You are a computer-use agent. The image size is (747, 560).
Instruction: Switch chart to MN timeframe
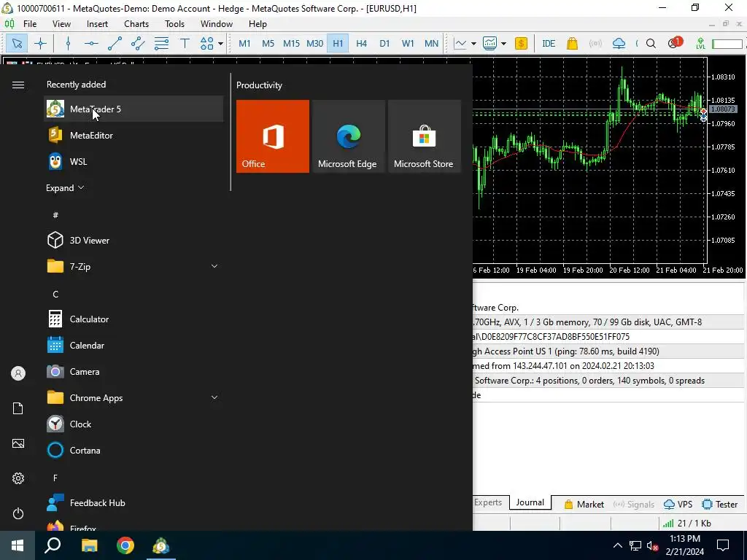431,43
